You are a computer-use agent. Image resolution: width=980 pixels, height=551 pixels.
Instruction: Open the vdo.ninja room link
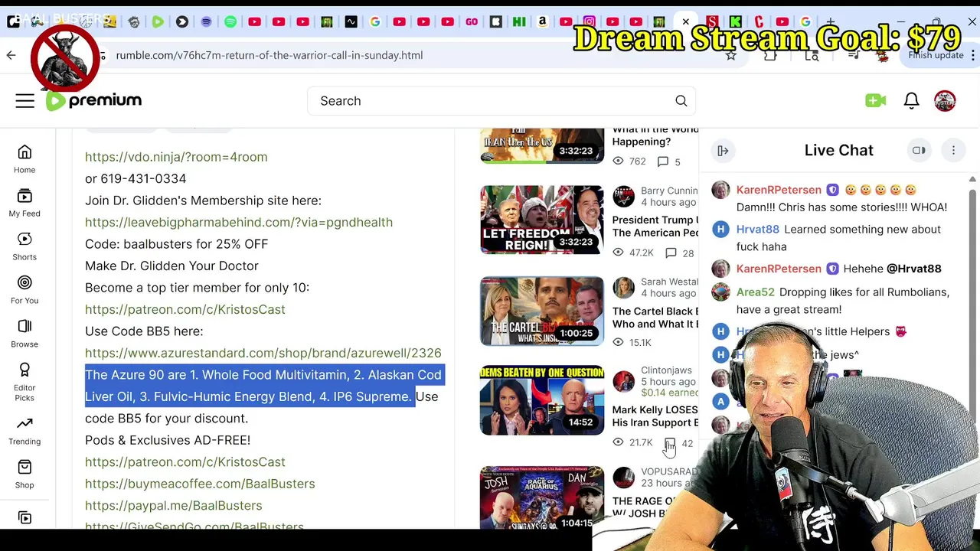click(x=176, y=157)
